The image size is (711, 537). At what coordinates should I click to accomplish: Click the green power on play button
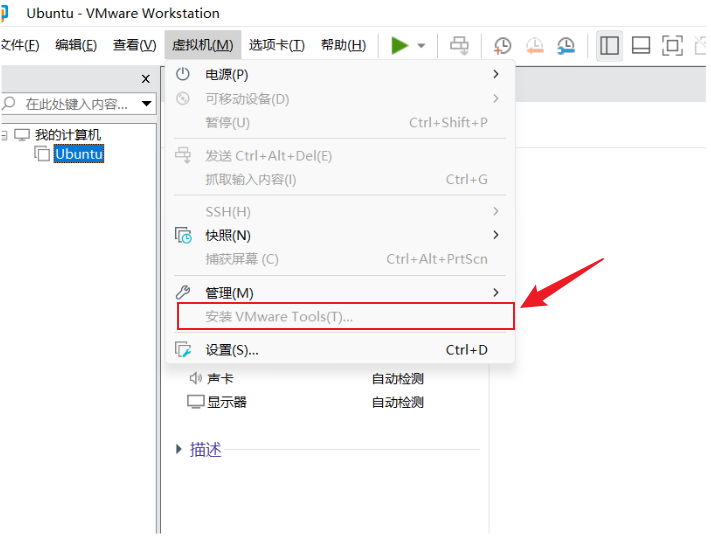coord(400,45)
